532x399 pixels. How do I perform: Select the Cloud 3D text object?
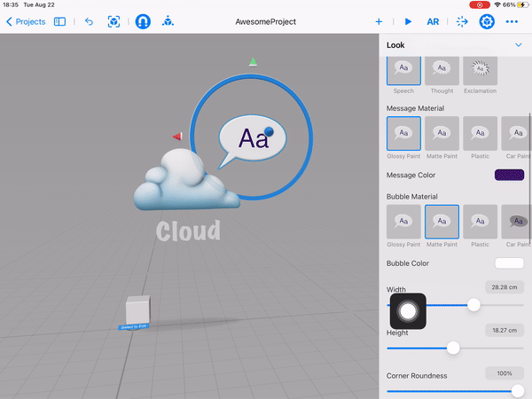click(x=188, y=231)
